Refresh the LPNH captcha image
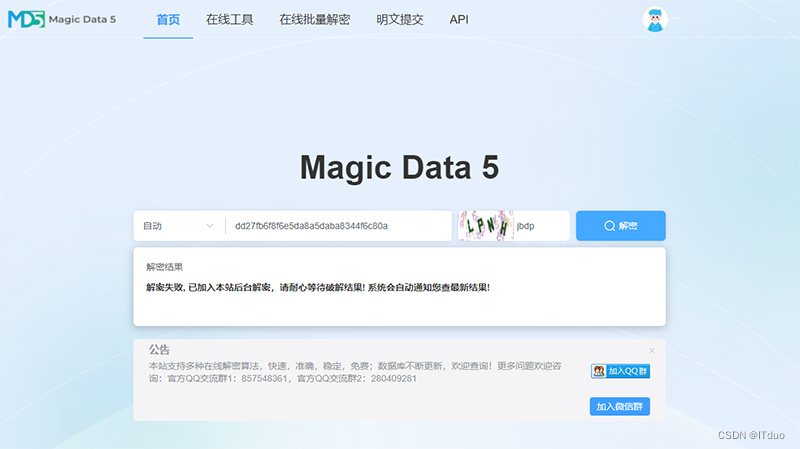The image size is (800, 449). [x=485, y=226]
